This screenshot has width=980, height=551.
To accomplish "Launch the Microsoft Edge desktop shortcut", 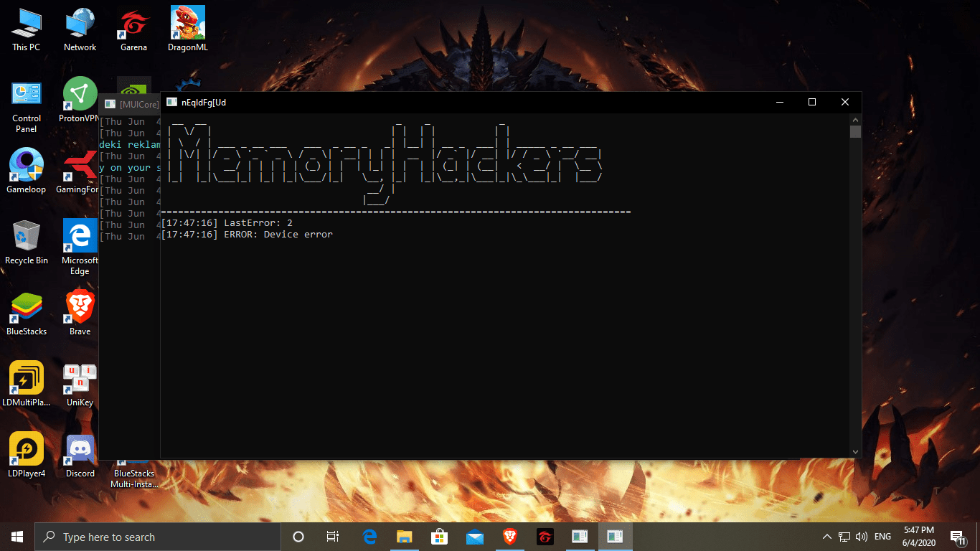I will 80,248.
